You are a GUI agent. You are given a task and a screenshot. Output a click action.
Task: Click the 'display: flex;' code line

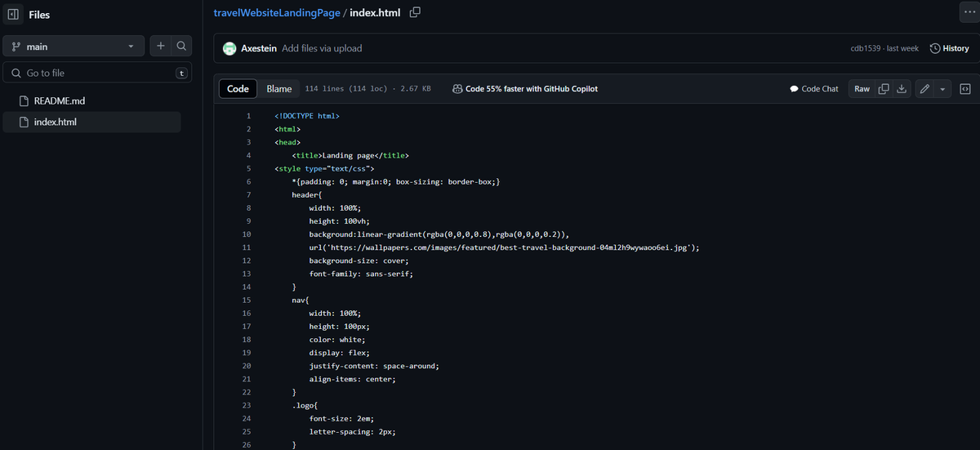pos(339,353)
